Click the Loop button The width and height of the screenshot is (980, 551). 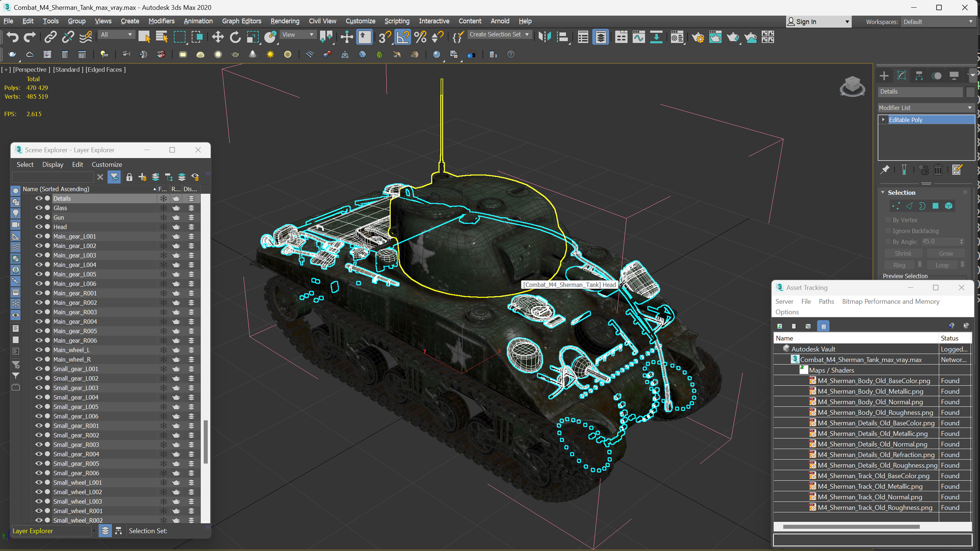tap(942, 265)
